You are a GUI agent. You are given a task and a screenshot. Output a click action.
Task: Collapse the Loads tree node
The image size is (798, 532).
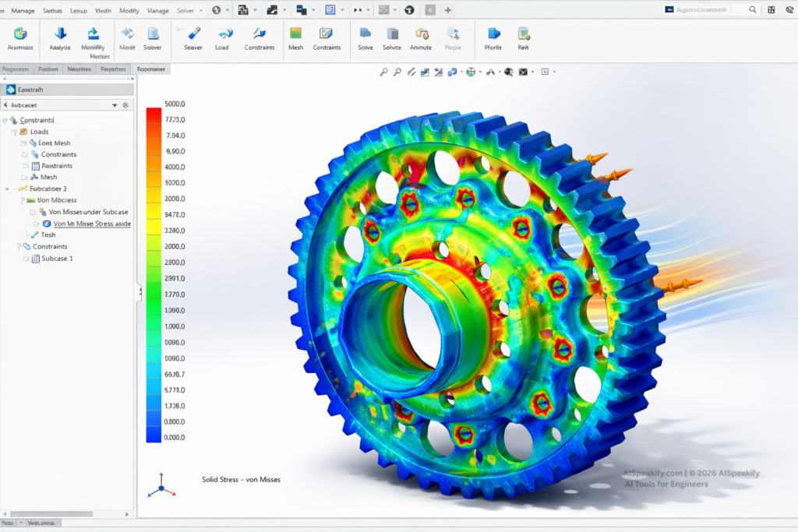point(12,132)
